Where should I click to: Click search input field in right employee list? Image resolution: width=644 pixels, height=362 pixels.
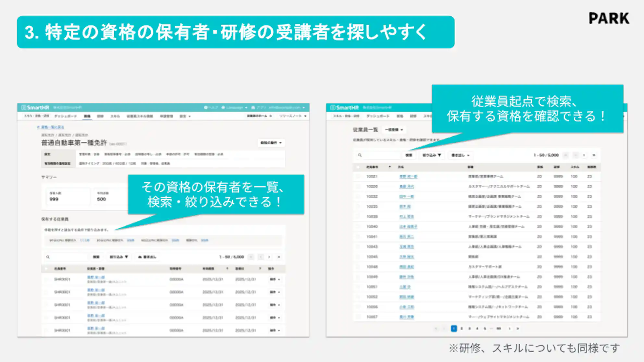coord(379,155)
